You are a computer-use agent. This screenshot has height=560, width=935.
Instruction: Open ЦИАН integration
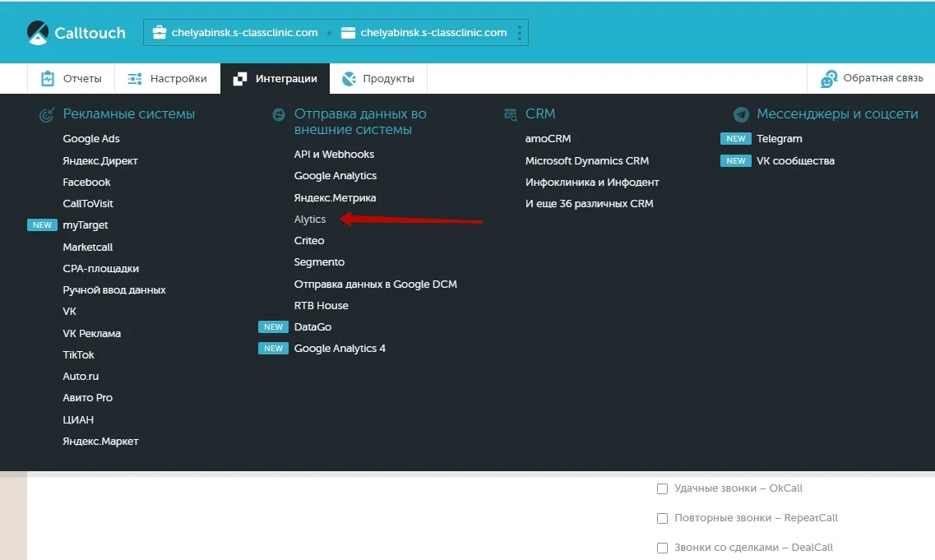click(x=78, y=420)
